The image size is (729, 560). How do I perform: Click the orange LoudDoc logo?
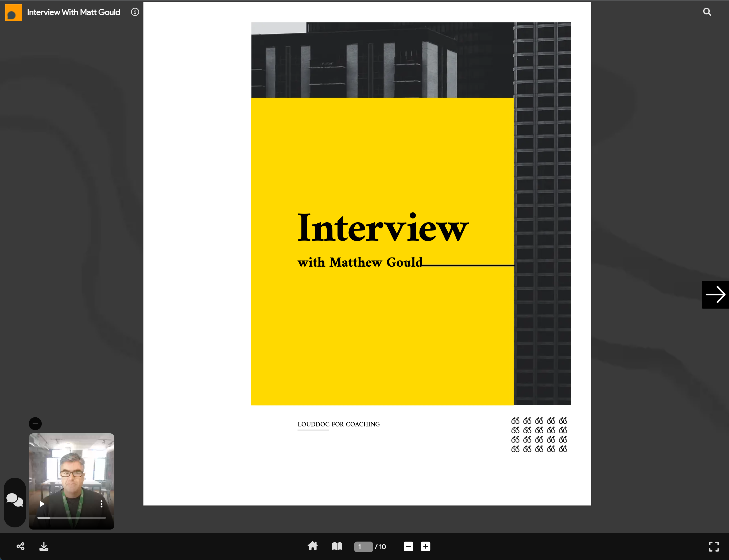(x=13, y=12)
